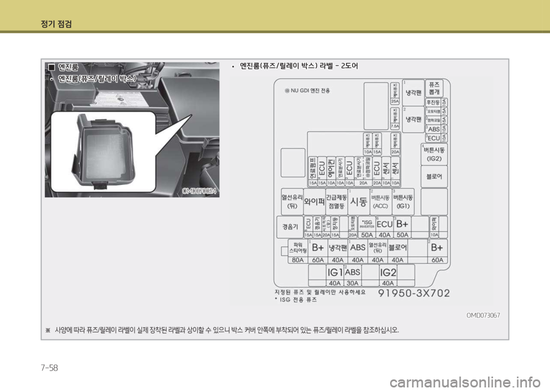The height and width of the screenshot is (392, 550).
Task: Click the 퓨즈 뽑개 box in diagram
Action: [x=434, y=88]
